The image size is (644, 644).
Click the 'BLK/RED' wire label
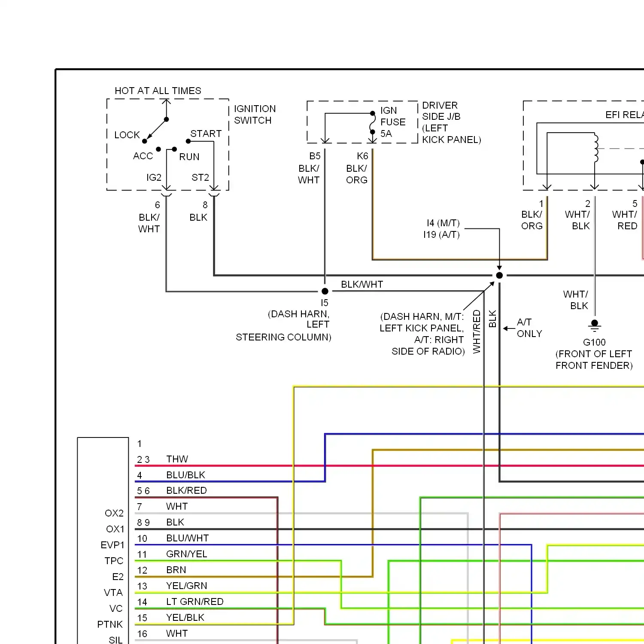point(186,490)
